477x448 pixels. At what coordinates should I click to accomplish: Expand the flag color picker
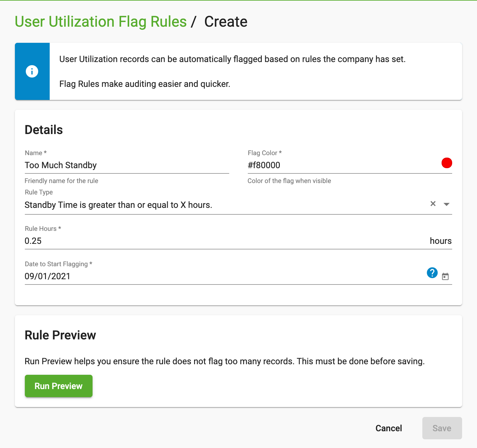point(447,163)
